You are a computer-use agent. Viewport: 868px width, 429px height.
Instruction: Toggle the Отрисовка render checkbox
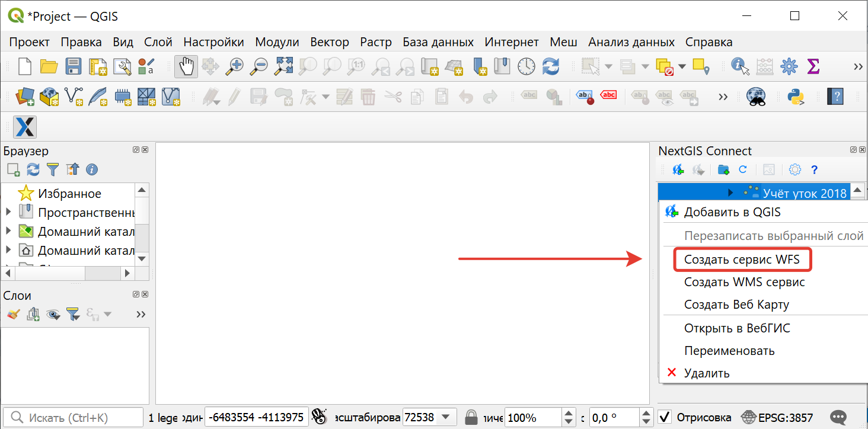click(x=665, y=417)
